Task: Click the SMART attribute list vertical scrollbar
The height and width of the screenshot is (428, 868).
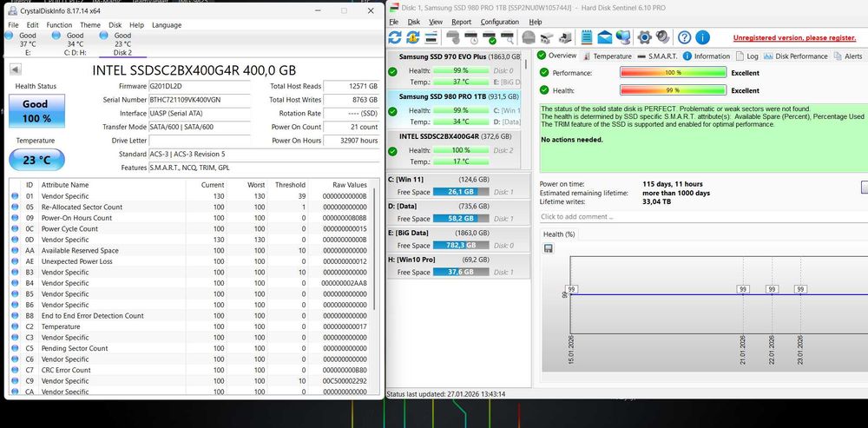Action: (x=374, y=249)
